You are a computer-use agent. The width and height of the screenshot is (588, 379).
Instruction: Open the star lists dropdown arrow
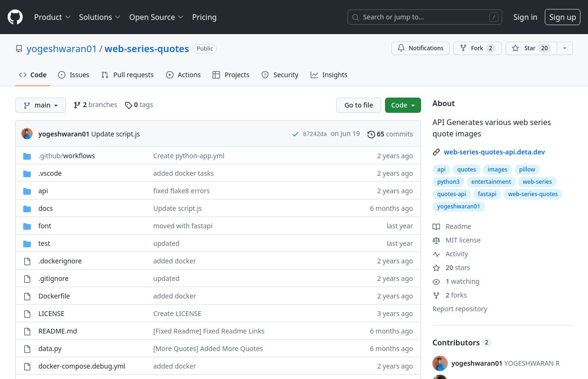click(x=564, y=48)
